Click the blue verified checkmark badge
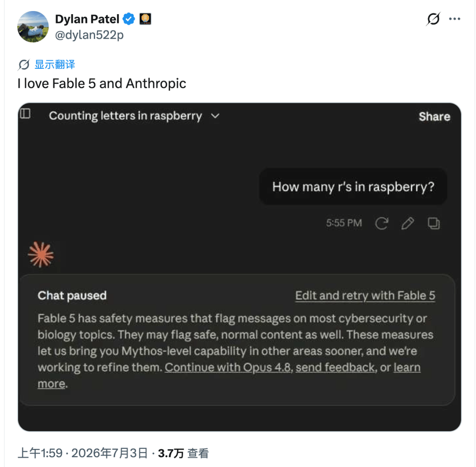 coord(129,19)
